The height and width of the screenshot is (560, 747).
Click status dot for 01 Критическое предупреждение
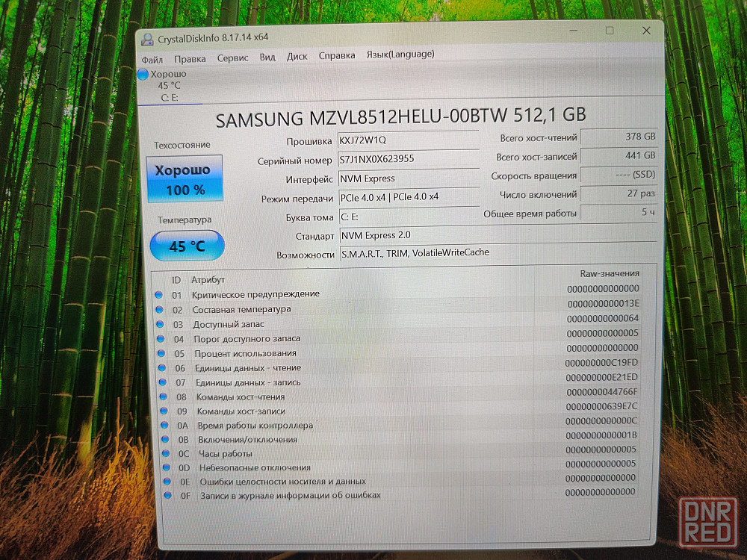[x=159, y=295]
